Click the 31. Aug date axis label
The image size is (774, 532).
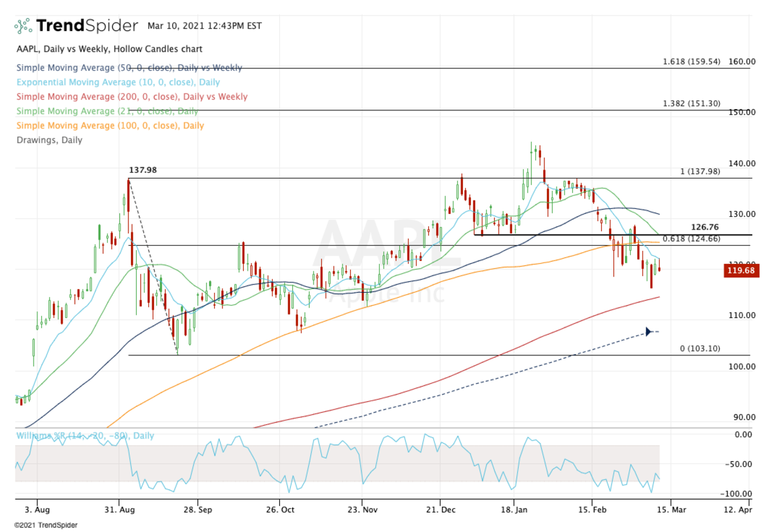coord(120,508)
